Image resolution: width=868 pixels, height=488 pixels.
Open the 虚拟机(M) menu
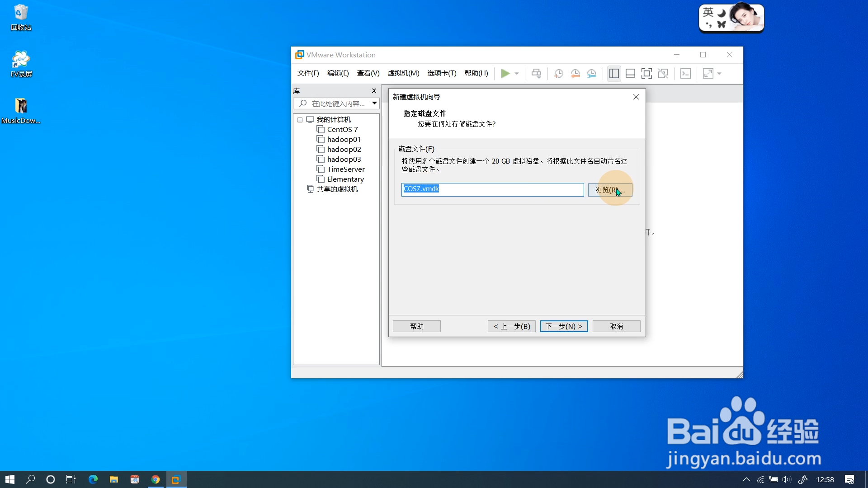coord(403,73)
